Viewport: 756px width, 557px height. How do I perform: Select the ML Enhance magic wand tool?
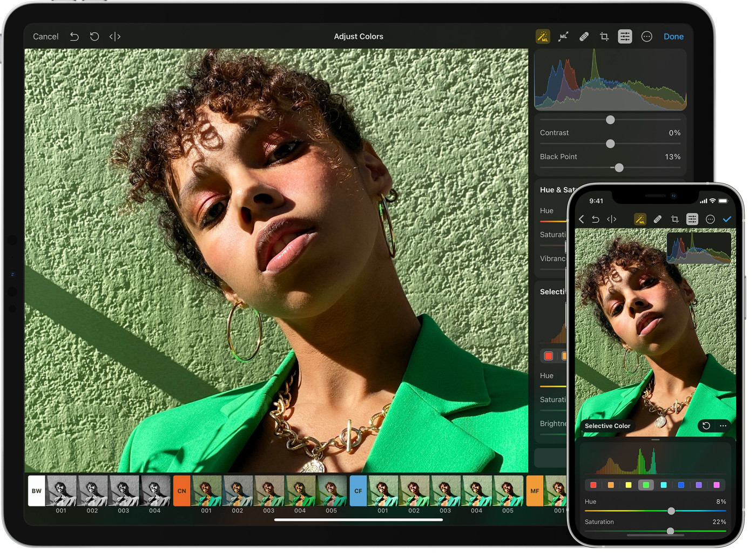coord(544,36)
